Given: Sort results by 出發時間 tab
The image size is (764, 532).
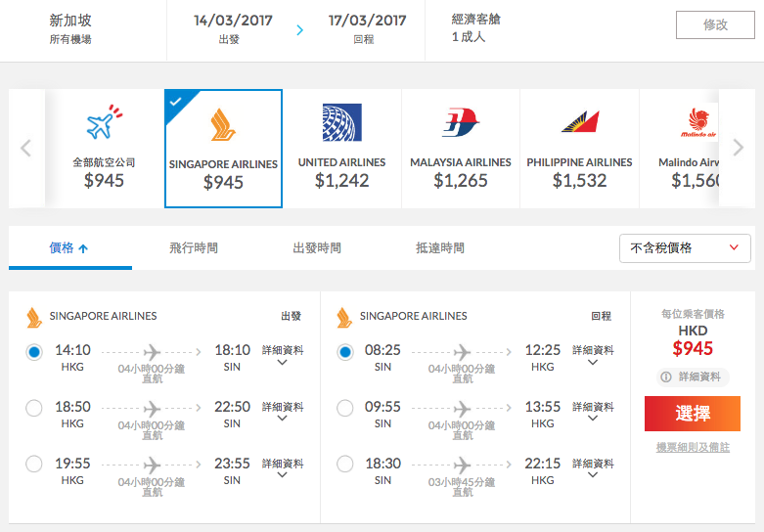Looking at the screenshot, I should click(x=317, y=248).
